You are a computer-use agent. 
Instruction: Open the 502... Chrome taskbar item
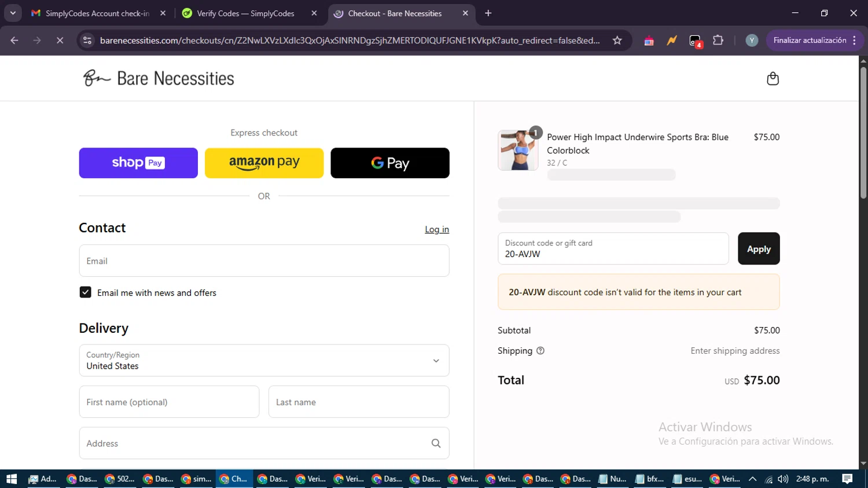click(x=120, y=479)
